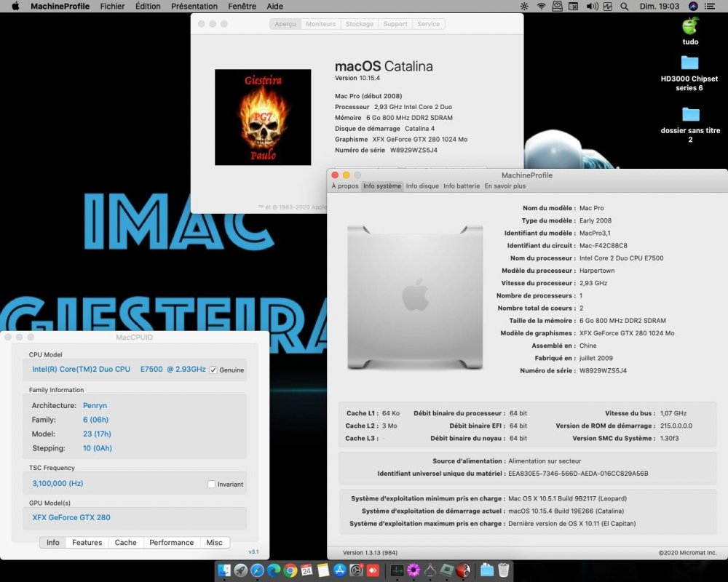Open the Trash in the Dock
This screenshot has height=582, width=728.
click(503, 570)
